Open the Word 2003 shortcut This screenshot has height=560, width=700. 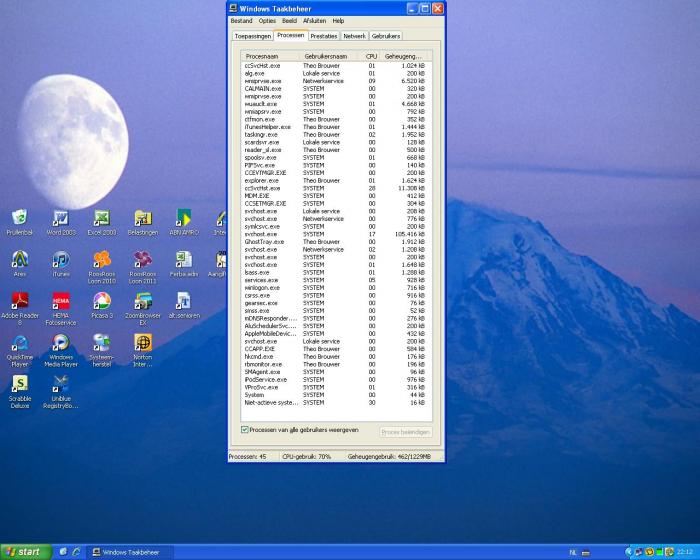pos(60,219)
